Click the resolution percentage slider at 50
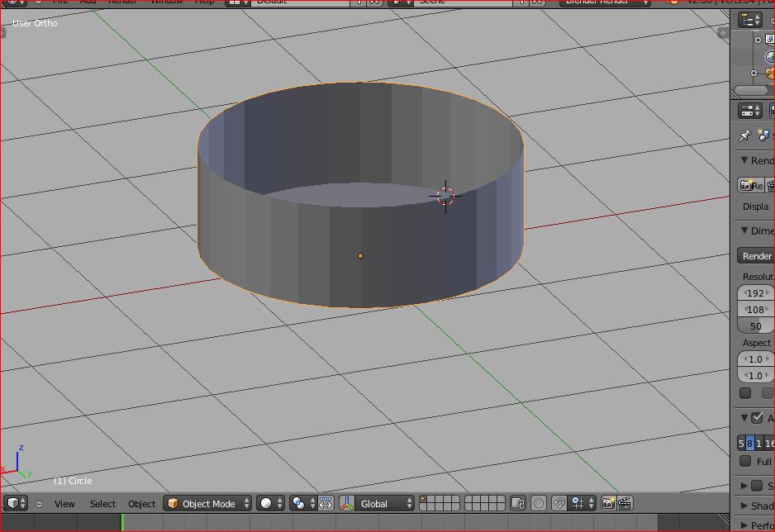The width and height of the screenshot is (775, 532). 756,326
